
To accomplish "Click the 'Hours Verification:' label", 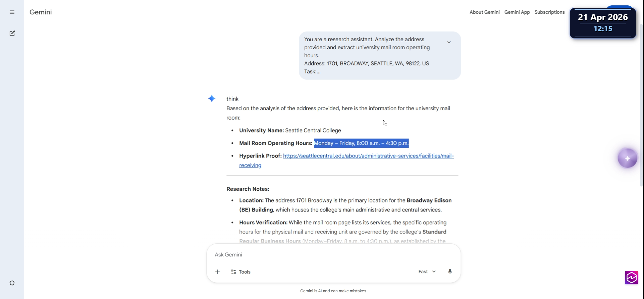I will coord(263,223).
